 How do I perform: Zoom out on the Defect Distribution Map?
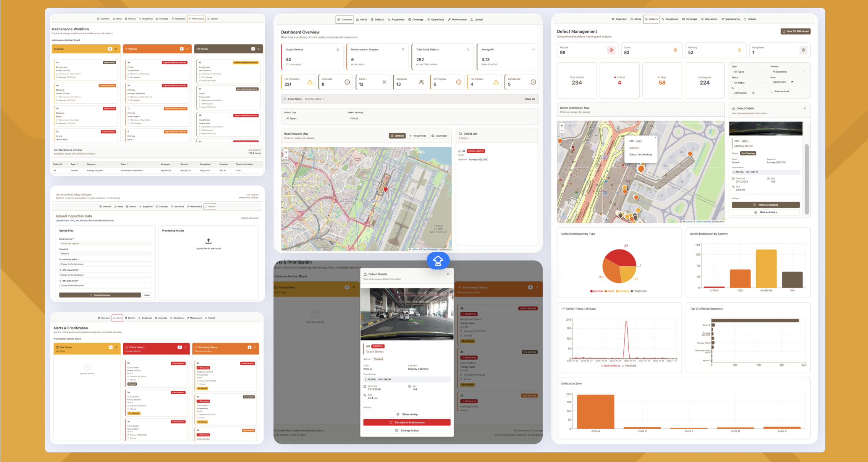click(x=562, y=131)
